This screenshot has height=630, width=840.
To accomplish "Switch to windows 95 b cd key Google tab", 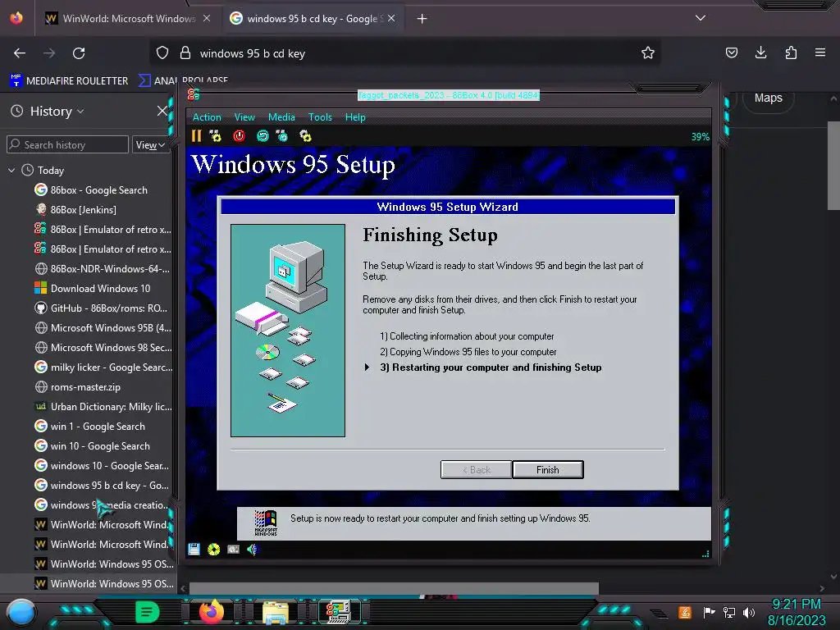I will tap(312, 19).
